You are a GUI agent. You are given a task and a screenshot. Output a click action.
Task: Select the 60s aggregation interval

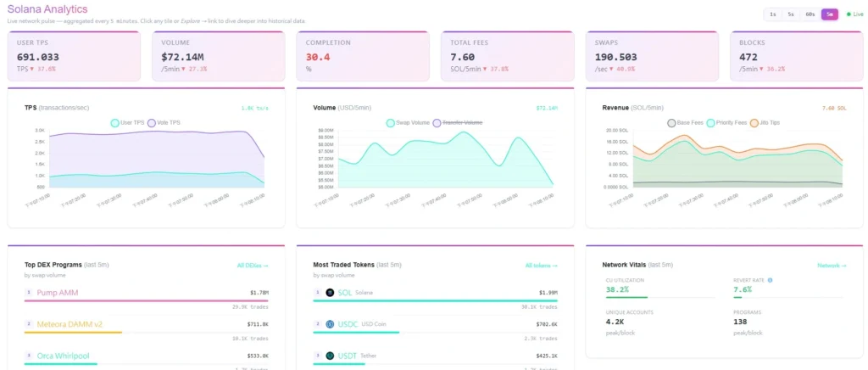click(x=810, y=14)
